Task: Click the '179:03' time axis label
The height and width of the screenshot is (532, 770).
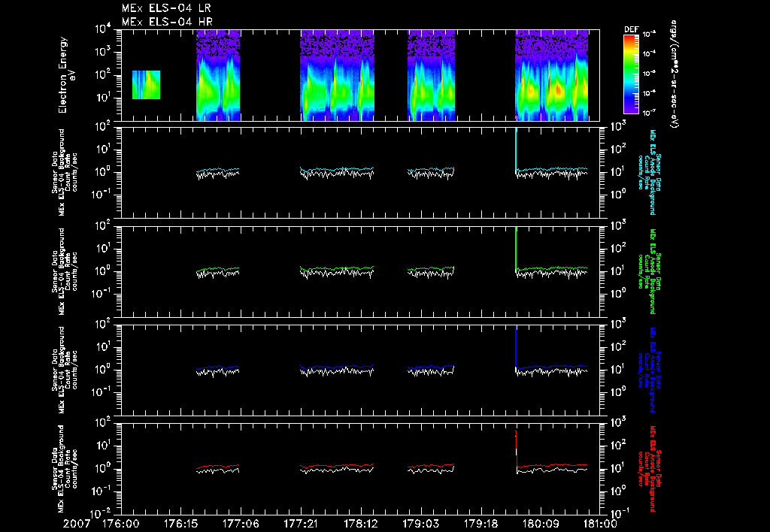Action: point(420,524)
